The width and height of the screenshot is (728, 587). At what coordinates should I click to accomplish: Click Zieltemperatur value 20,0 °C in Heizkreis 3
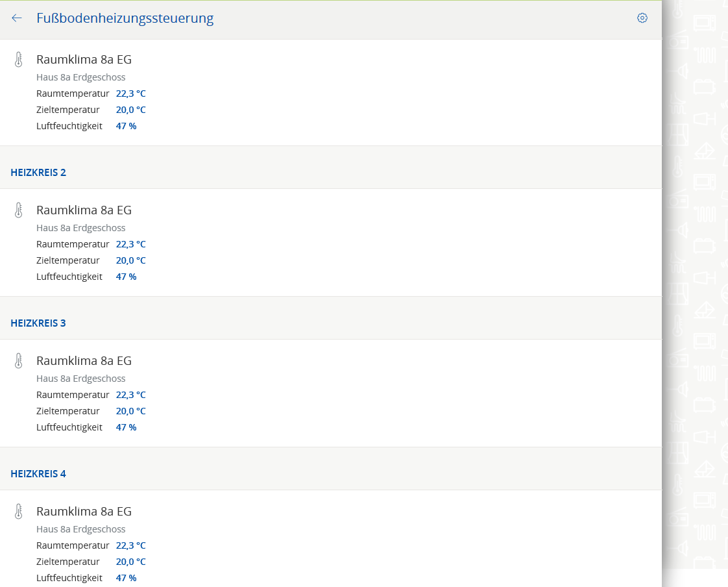coord(130,411)
